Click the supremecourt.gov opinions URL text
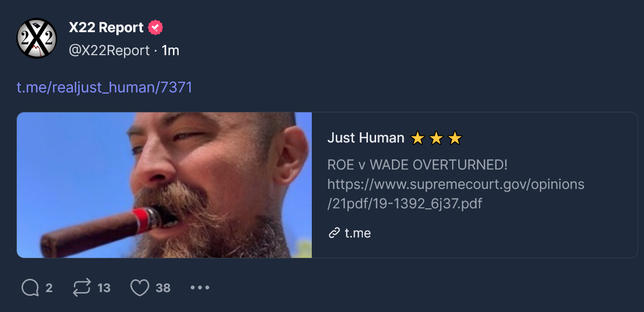644x312 pixels. pos(456,194)
